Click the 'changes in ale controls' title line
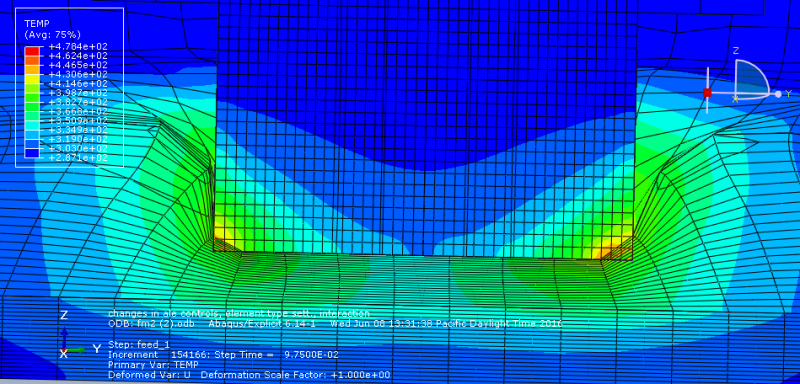 tap(239, 314)
